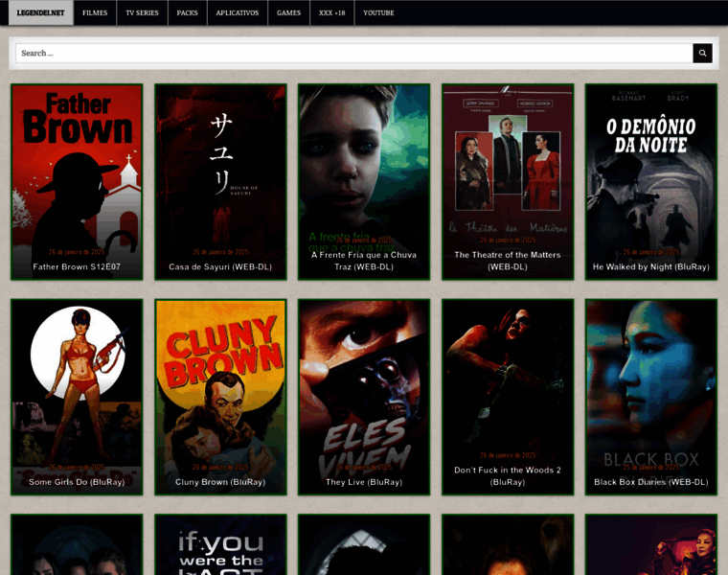Click the 'They Live (BluRay)' title link
Viewport: 728px width, 575px height.
coord(364,482)
